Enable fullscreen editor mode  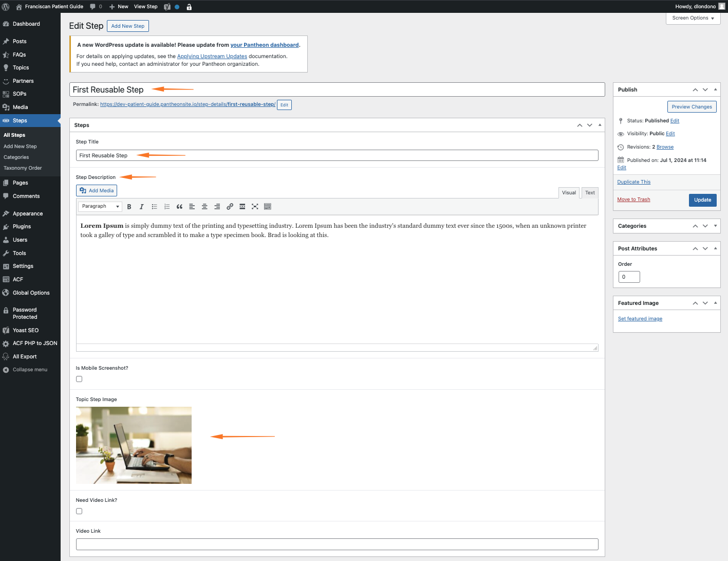click(255, 207)
